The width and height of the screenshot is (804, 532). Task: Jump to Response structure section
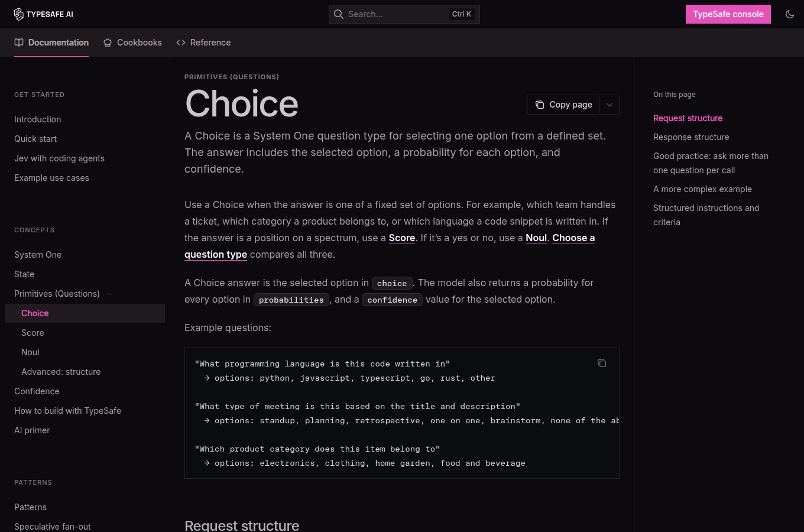691,137
